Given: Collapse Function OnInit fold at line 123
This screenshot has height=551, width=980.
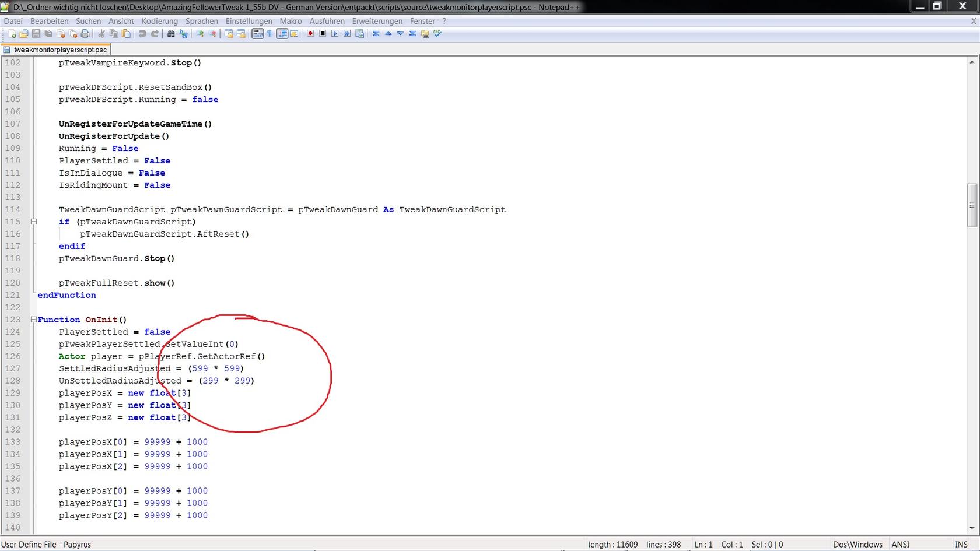Looking at the screenshot, I should point(33,320).
